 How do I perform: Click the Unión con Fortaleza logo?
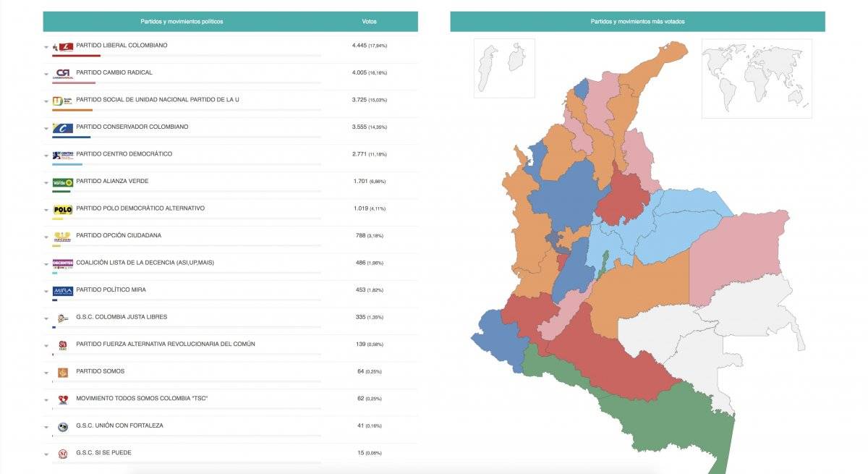click(63, 426)
